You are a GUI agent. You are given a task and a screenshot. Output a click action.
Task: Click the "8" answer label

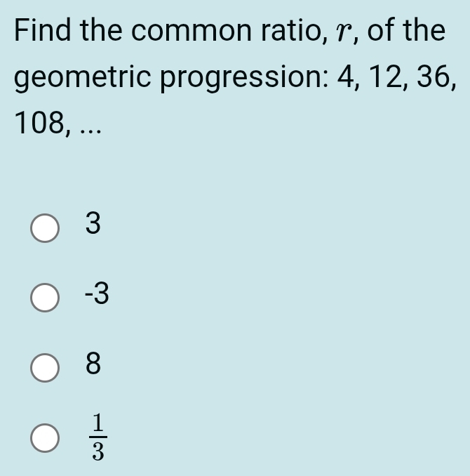pos(93,364)
